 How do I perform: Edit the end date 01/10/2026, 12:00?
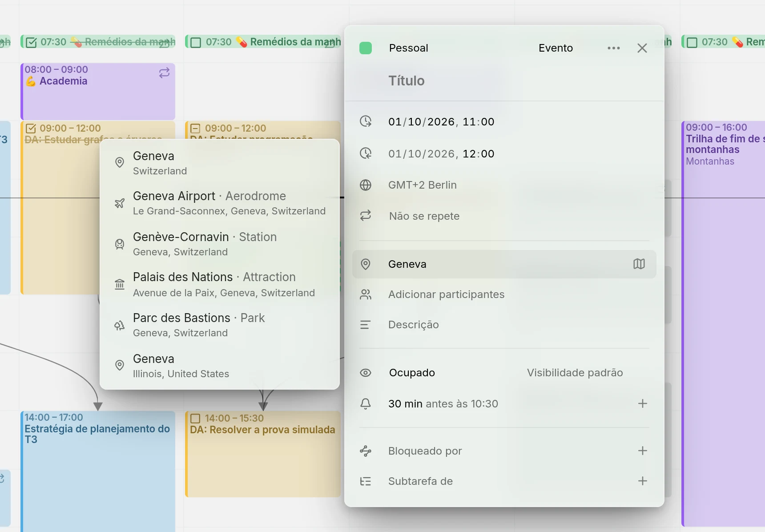pyautogui.click(x=441, y=154)
